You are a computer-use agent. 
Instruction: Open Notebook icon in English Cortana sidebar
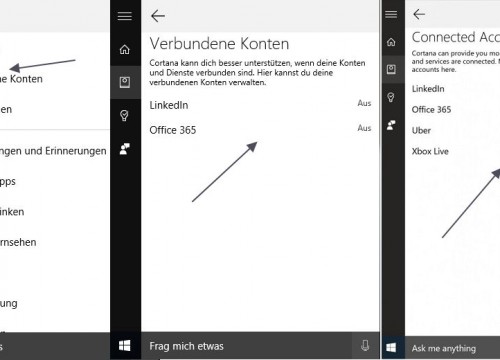click(x=391, y=69)
